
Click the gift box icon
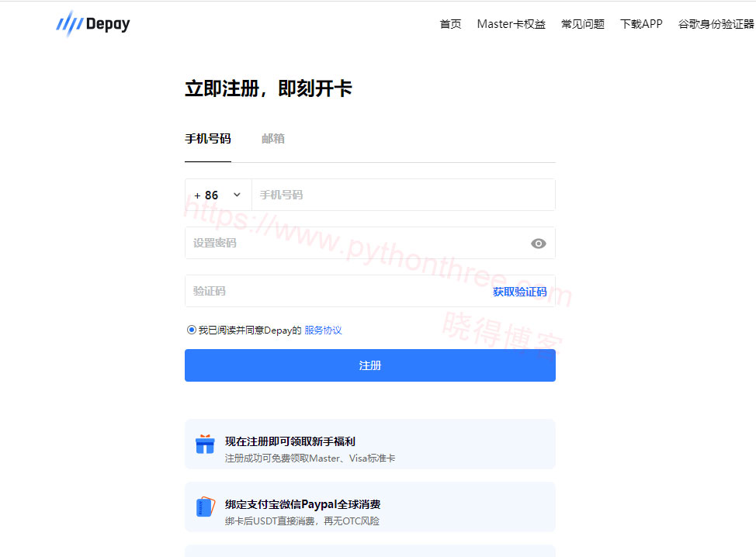[205, 444]
